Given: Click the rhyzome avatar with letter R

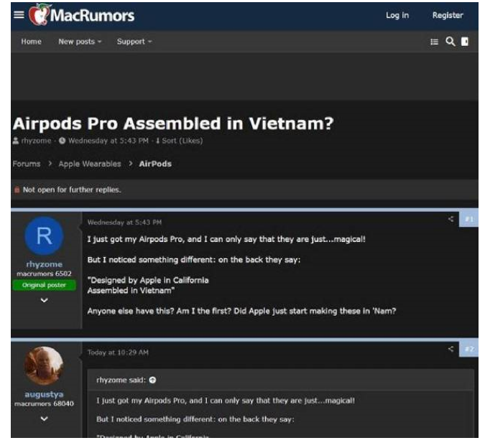Looking at the screenshot, I should point(45,235).
